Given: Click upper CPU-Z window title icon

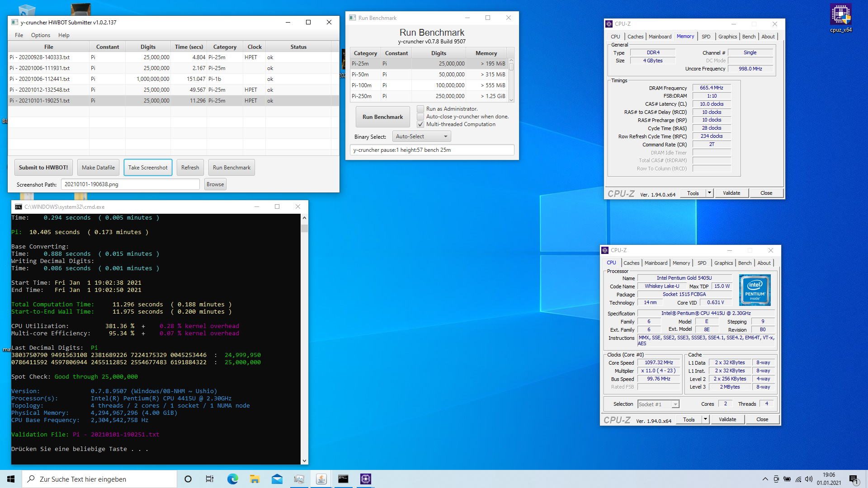Looking at the screenshot, I should coord(609,24).
